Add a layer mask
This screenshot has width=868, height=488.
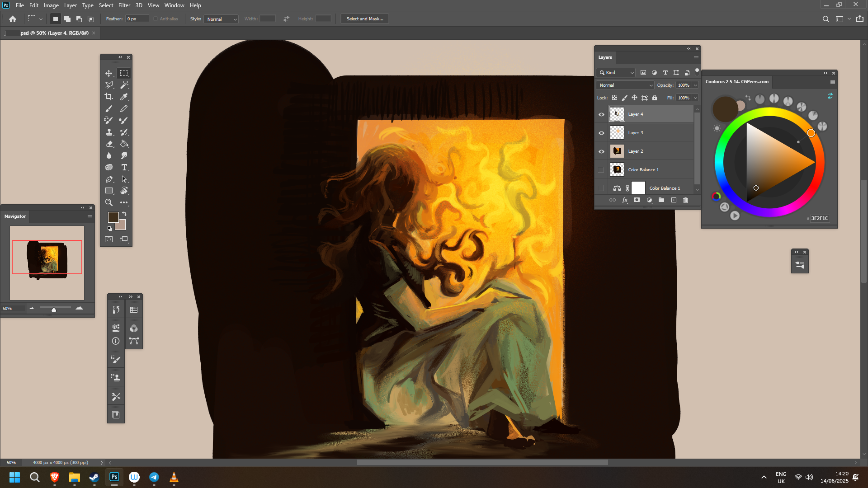point(637,200)
